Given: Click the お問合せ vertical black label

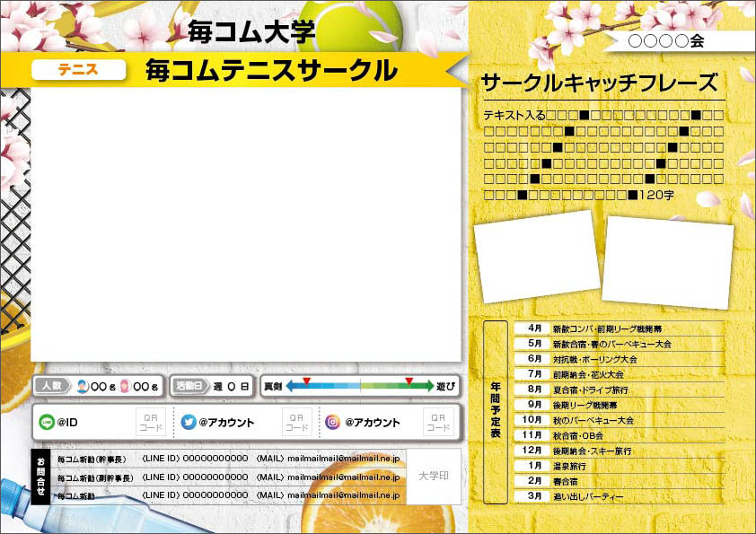Looking at the screenshot, I should pos(40,477).
